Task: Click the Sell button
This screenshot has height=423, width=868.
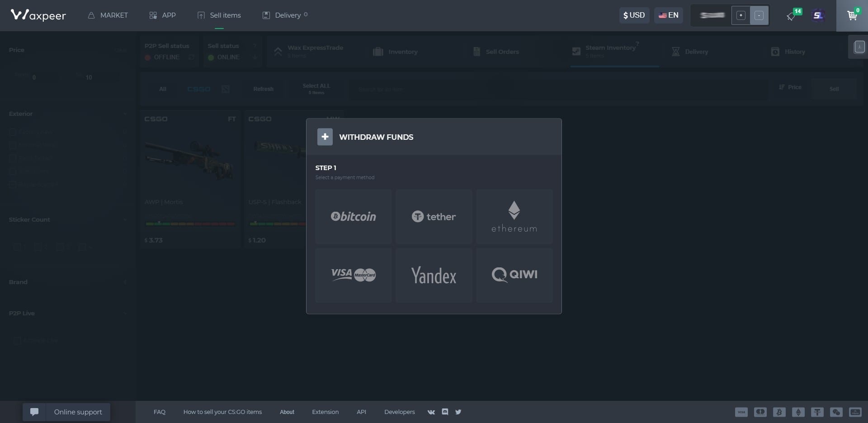Action: [834, 89]
